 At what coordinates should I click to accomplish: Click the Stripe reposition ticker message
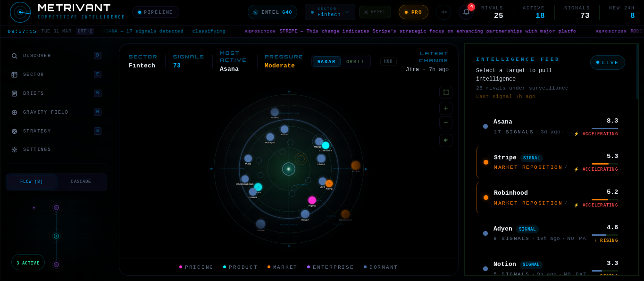(x=410, y=31)
